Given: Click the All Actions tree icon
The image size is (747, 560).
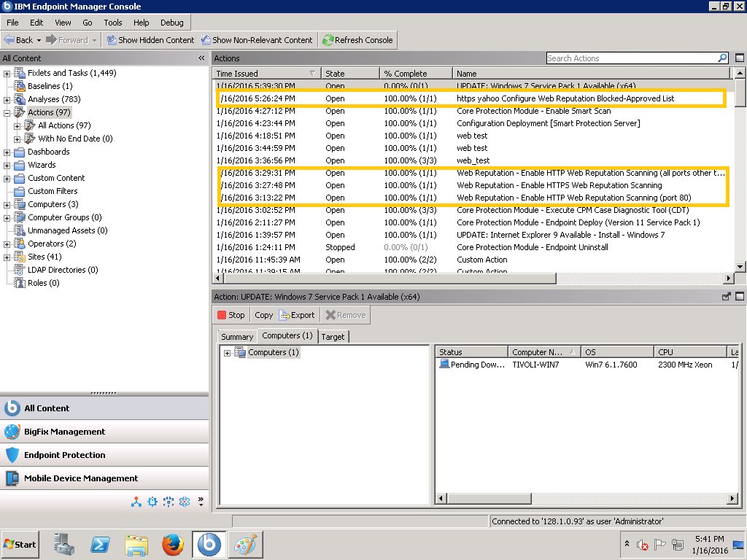Looking at the screenshot, I should pos(30,125).
